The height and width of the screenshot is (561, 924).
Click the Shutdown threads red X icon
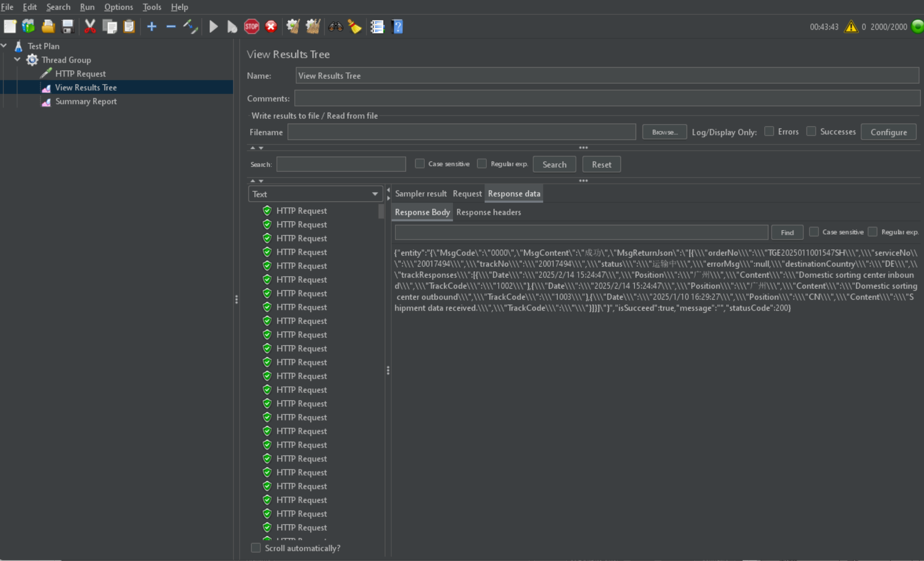point(271,27)
